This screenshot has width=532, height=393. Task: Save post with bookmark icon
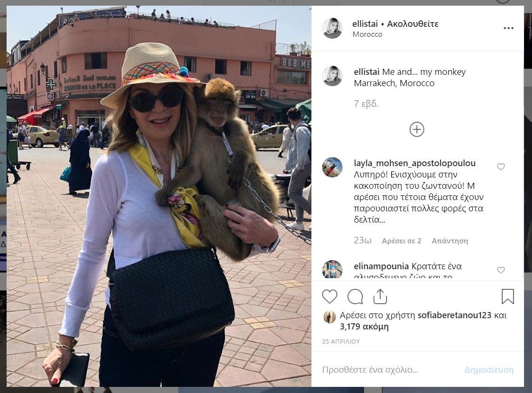[508, 296]
